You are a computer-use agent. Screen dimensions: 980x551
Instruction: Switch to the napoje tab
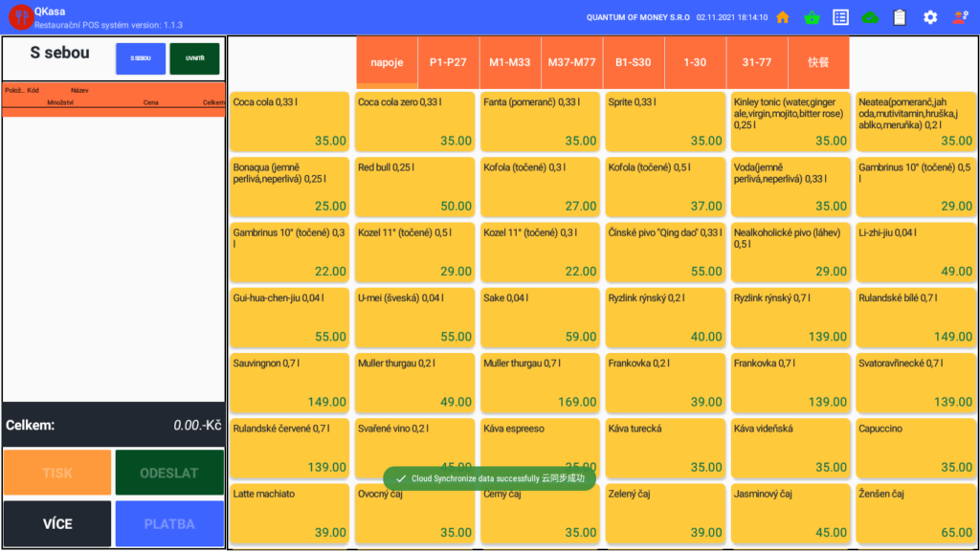click(x=387, y=62)
